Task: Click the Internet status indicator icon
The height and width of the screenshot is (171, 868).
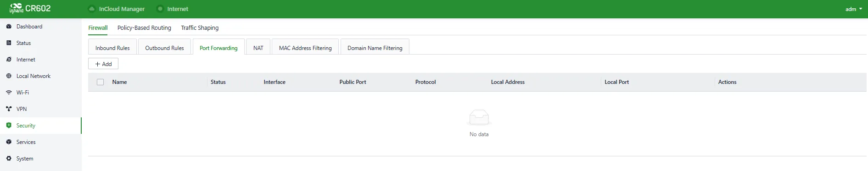Action: coord(160,9)
